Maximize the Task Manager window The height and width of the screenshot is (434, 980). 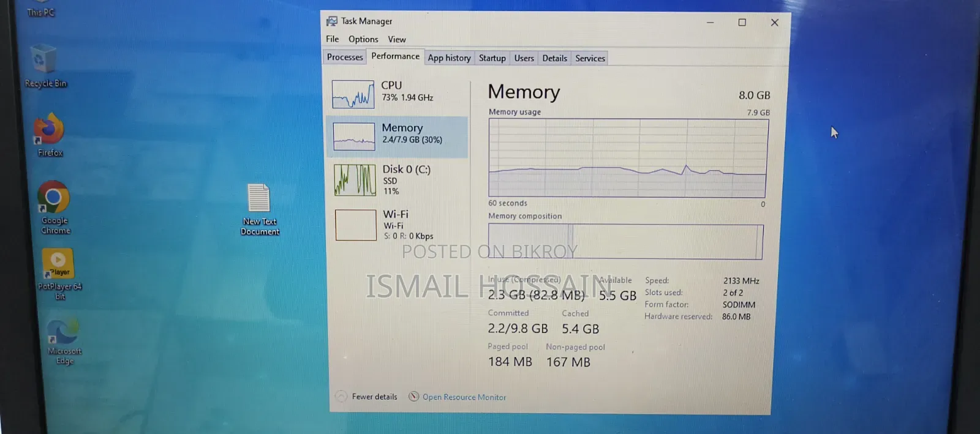(742, 22)
